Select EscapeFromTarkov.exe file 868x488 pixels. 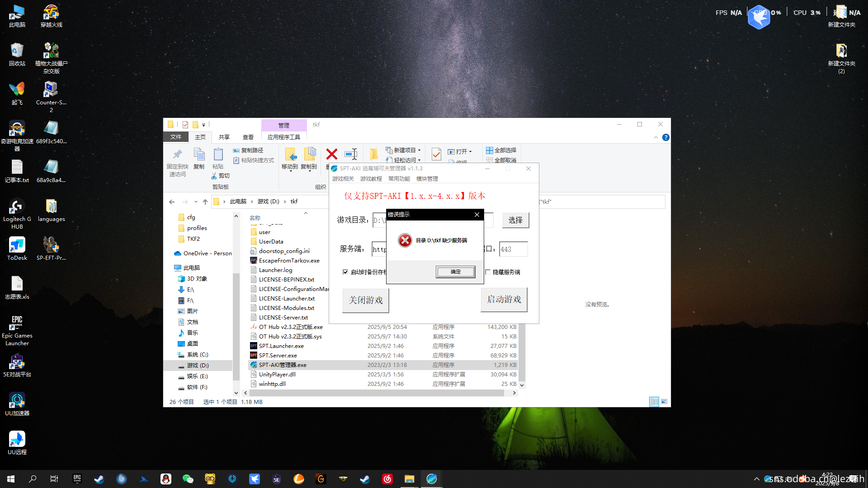click(289, 261)
